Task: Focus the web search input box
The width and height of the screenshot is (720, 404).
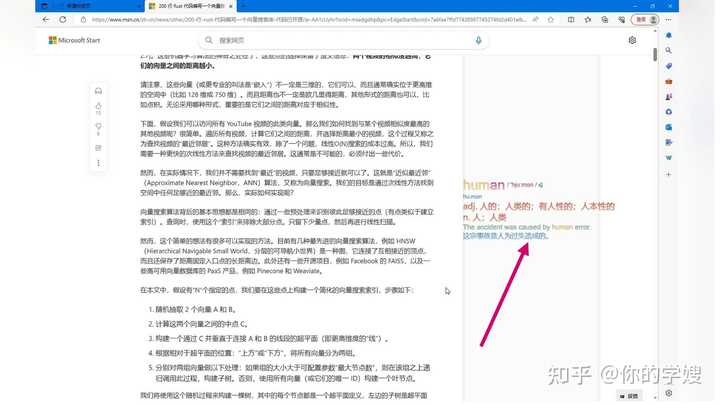Action: (x=344, y=40)
